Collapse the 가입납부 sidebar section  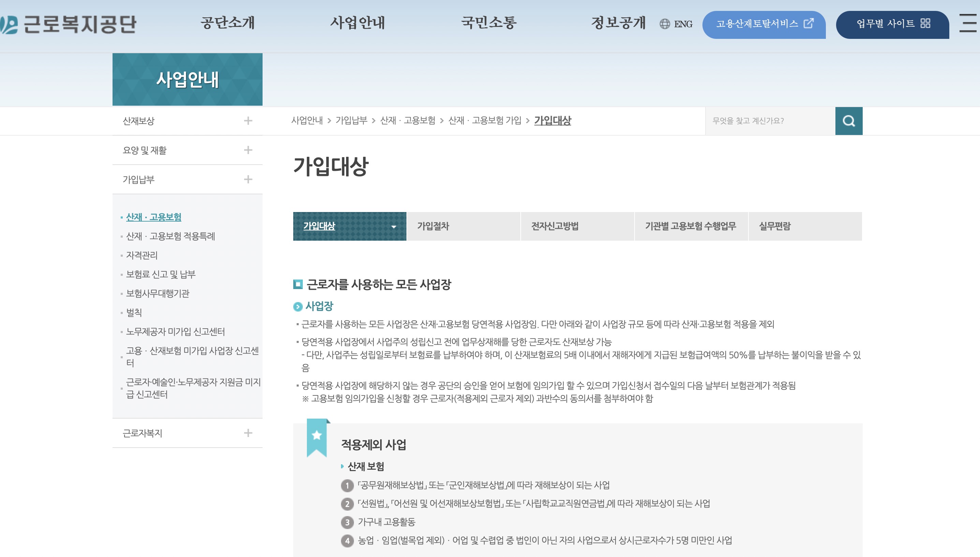pos(248,179)
